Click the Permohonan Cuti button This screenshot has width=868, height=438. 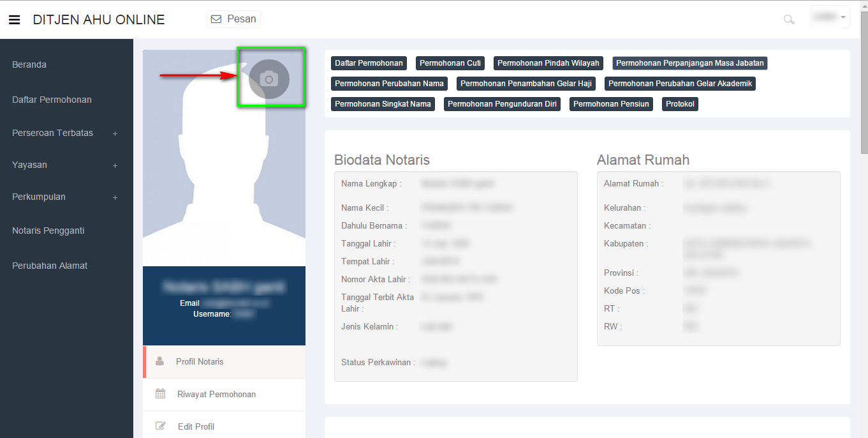click(x=450, y=63)
